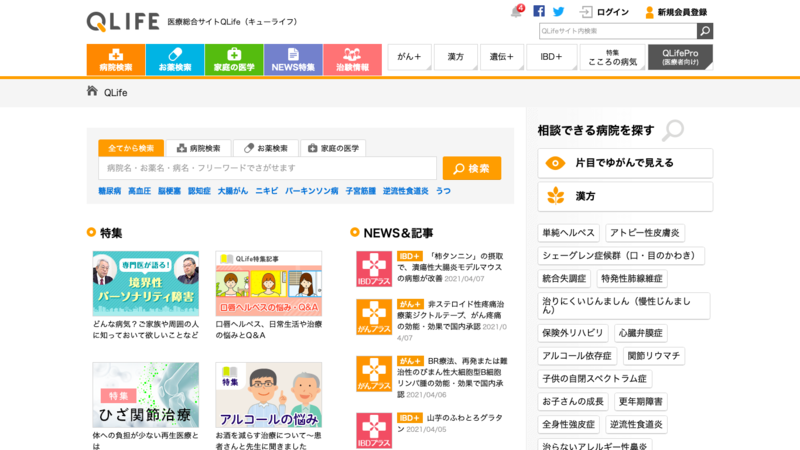Open ひざ関節治療 feature thumbnail

146,395
